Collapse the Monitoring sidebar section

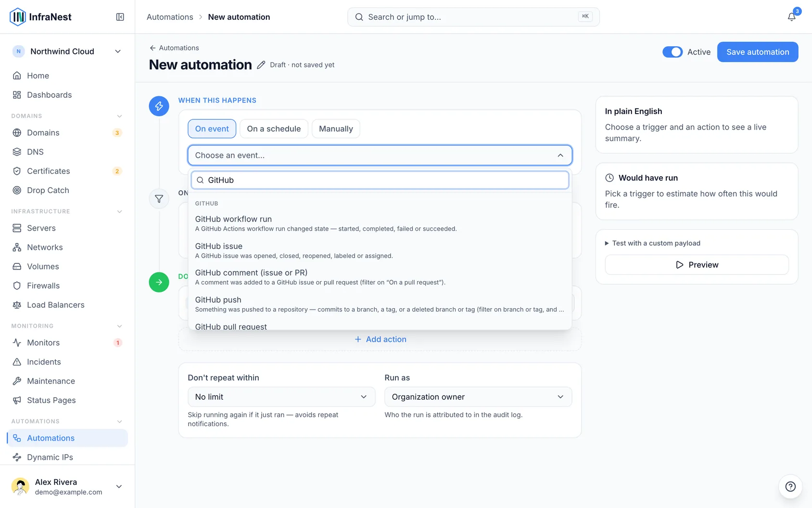coord(119,326)
